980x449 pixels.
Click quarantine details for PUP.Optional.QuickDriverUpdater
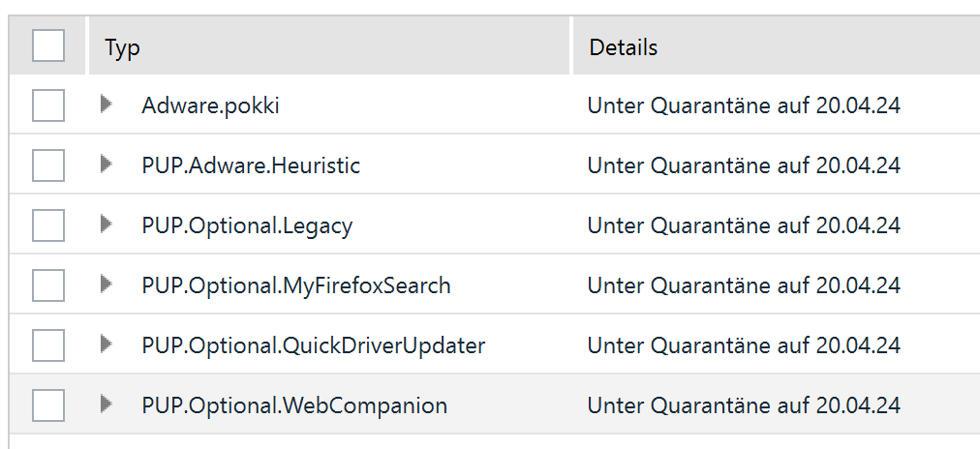pos(744,345)
